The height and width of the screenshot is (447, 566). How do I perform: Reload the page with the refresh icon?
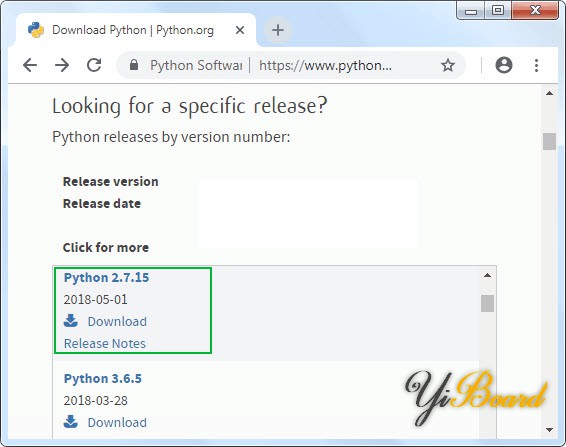[x=94, y=65]
